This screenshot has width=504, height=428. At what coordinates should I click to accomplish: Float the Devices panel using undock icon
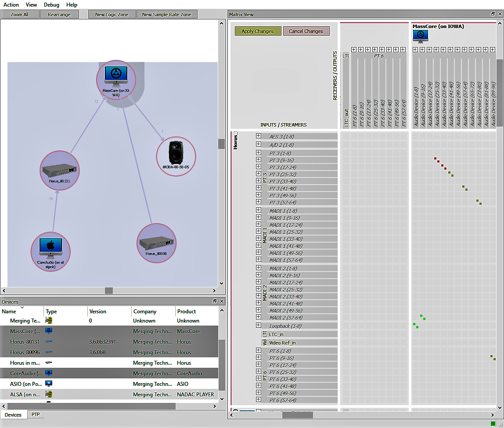(x=215, y=301)
